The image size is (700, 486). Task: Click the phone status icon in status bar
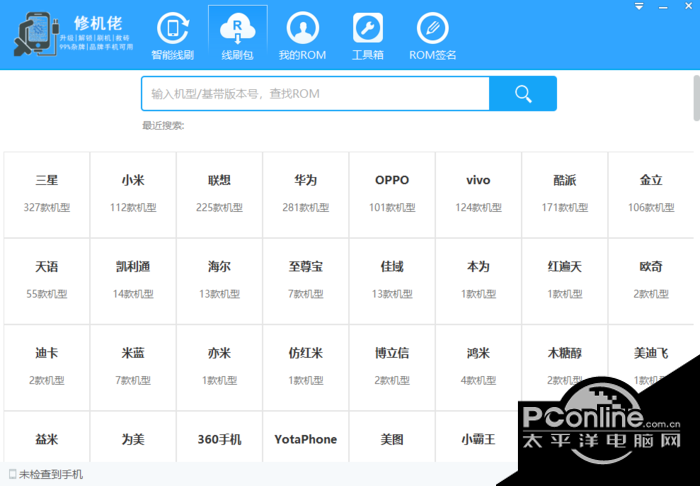(12, 474)
